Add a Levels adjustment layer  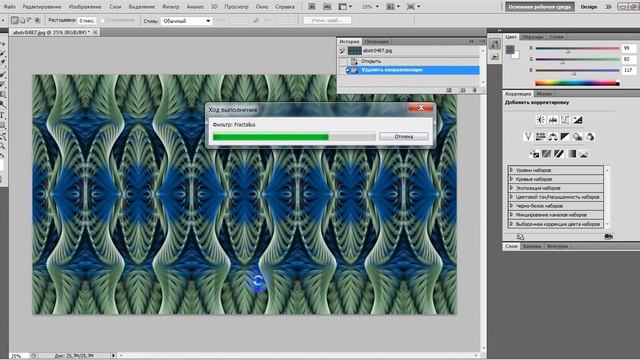(x=553, y=120)
